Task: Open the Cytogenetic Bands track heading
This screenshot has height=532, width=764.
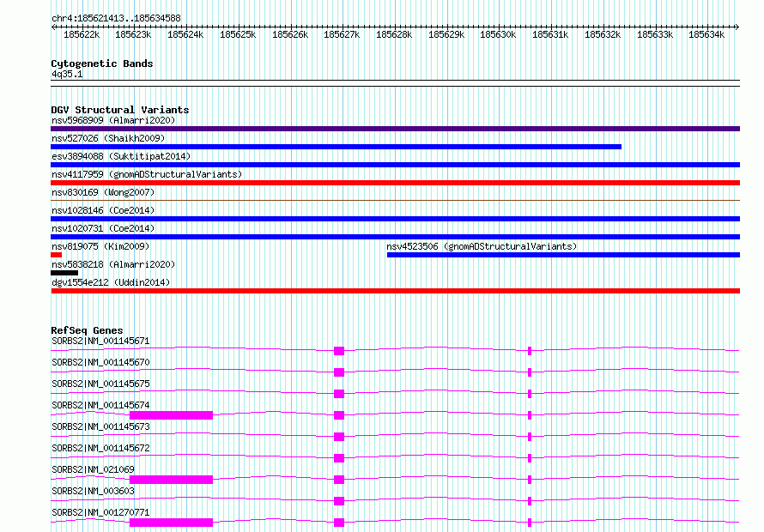Action: coord(102,63)
